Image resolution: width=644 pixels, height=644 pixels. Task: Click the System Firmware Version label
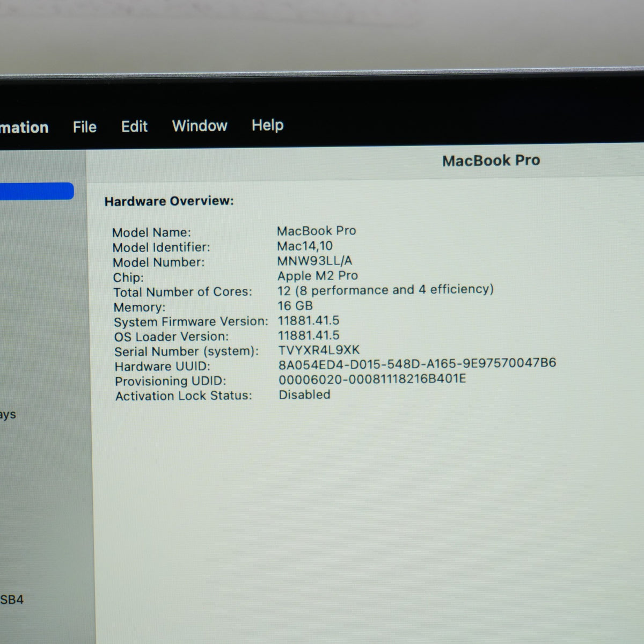pos(191,322)
